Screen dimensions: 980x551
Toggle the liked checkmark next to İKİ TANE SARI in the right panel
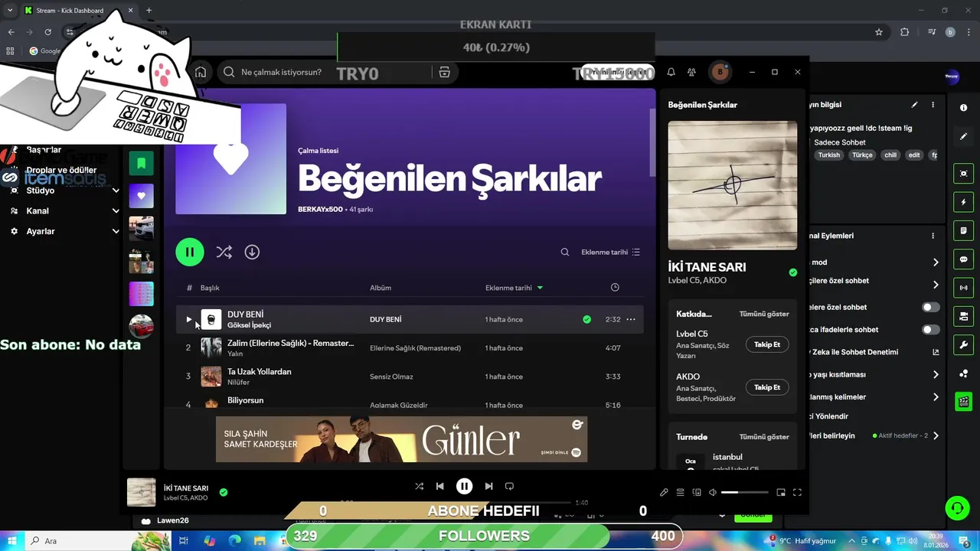click(x=792, y=272)
